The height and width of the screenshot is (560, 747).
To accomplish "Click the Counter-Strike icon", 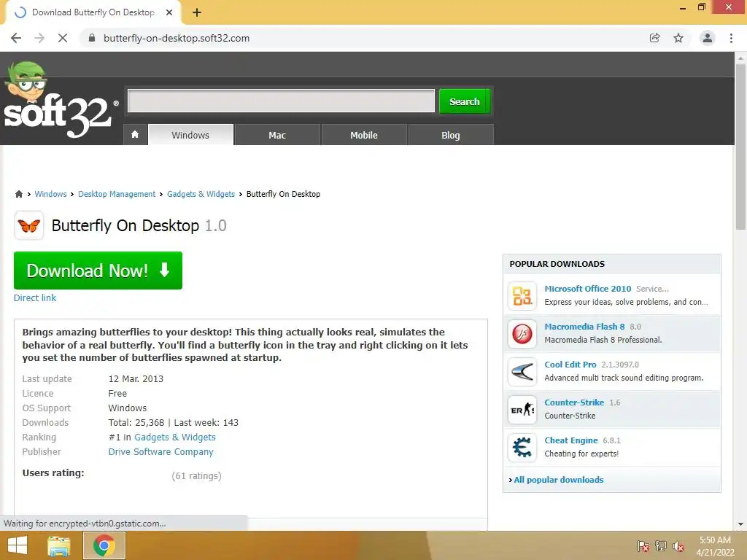I will [522, 410].
